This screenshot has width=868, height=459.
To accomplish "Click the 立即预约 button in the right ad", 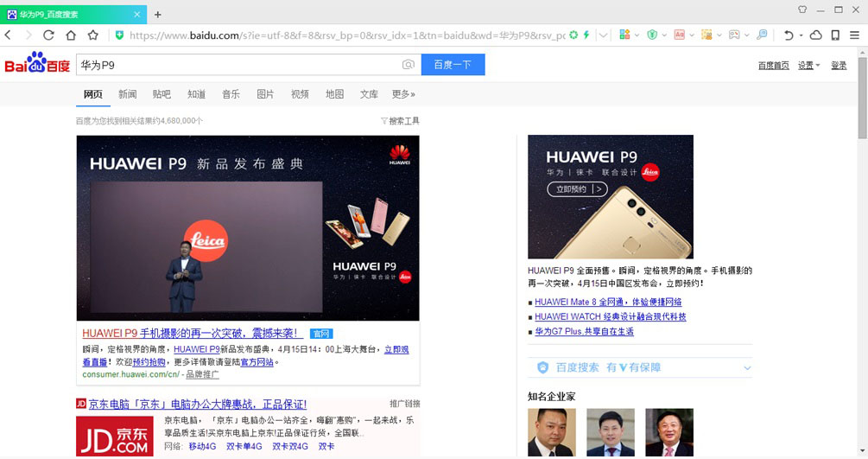I will coord(578,189).
